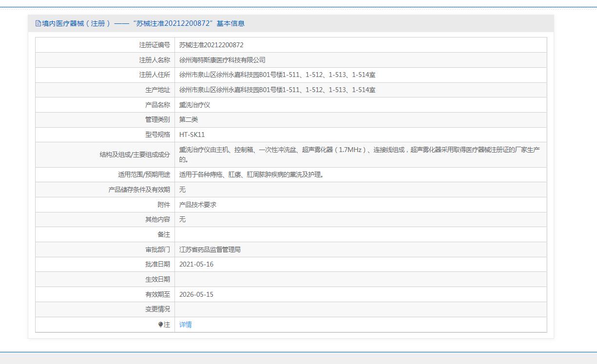Viewport: 597px width, 364px height.
Task: Click the 无 value in 其他内容 row
Action: click(x=182, y=220)
